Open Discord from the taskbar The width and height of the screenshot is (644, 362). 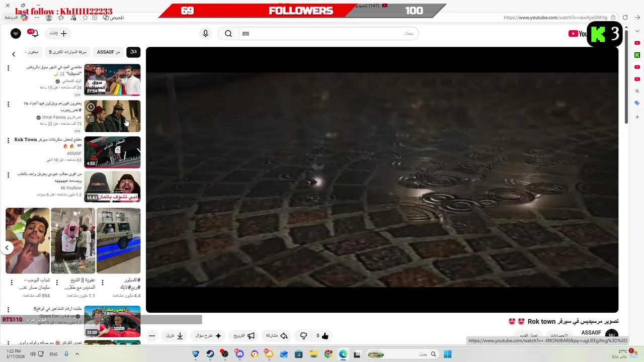point(239,354)
